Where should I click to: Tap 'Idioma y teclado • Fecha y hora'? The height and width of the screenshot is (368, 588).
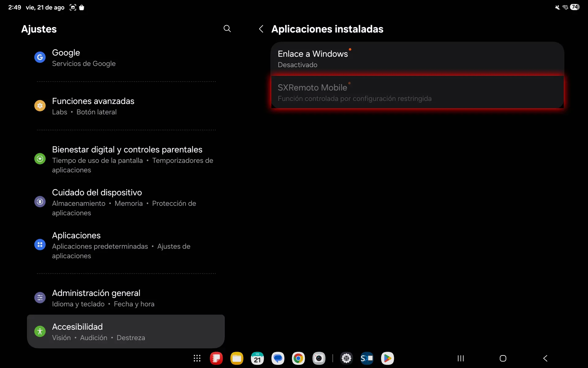pyautogui.click(x=103, y=304)
